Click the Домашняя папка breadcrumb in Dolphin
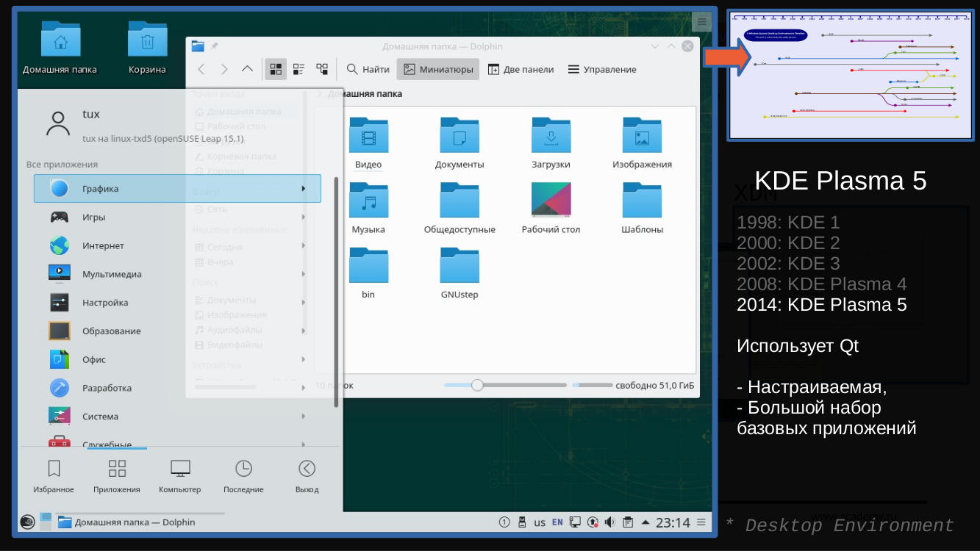Image resolution: width=980 pixels, height=551 pixels. pos(365,94)
